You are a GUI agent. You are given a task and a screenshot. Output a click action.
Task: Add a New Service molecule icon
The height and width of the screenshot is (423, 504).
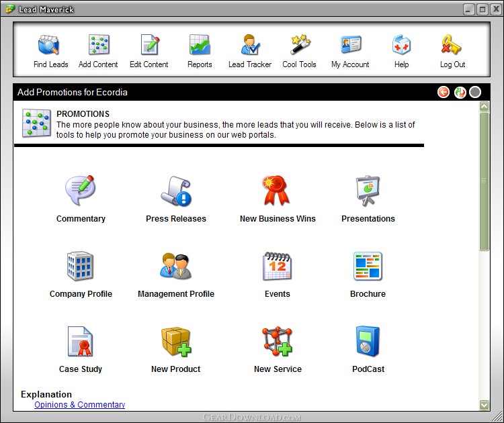click(277, 341)
